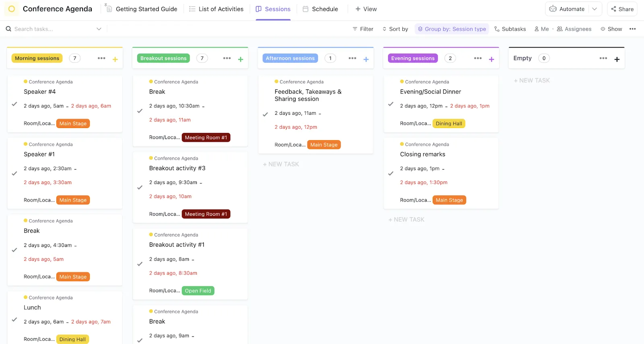
Task: Open the Assignees filter
Action: point(574,29)
